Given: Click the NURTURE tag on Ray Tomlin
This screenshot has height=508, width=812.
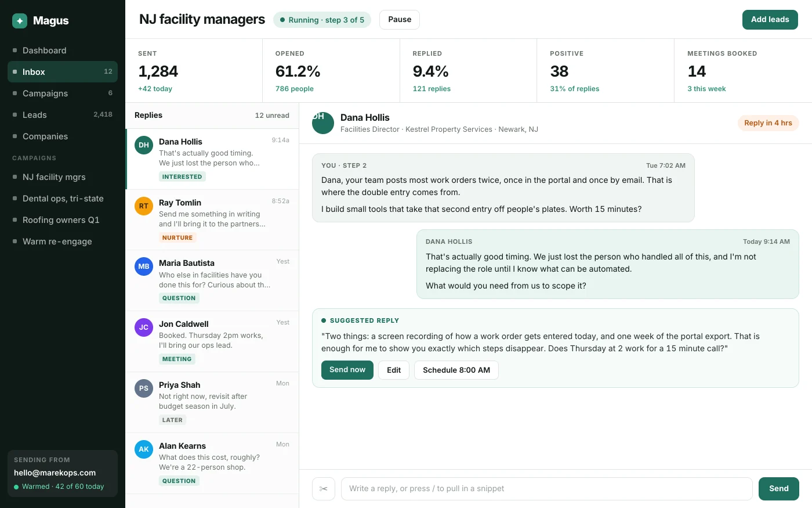Looking at the screenshot, I should click(177, 238).
